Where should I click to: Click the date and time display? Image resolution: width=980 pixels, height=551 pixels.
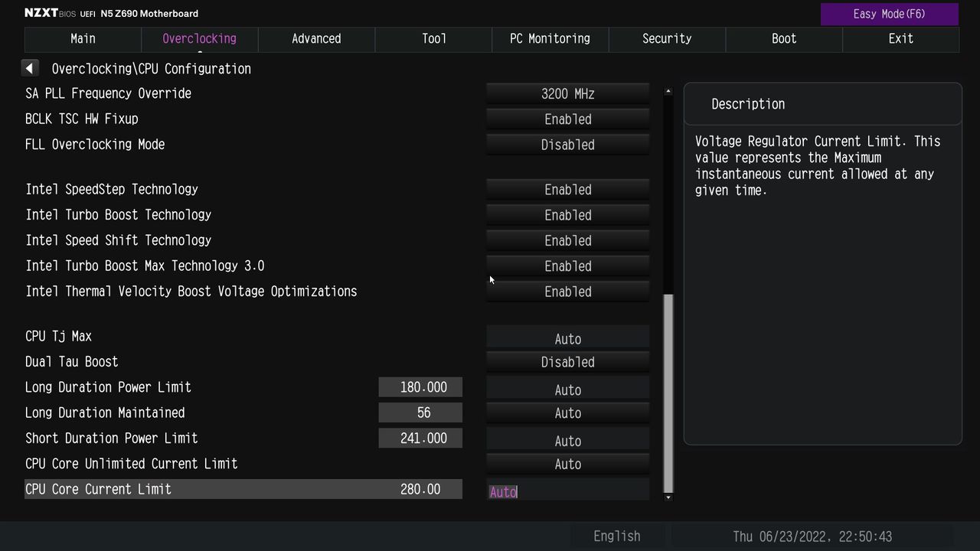coord(812,536)
